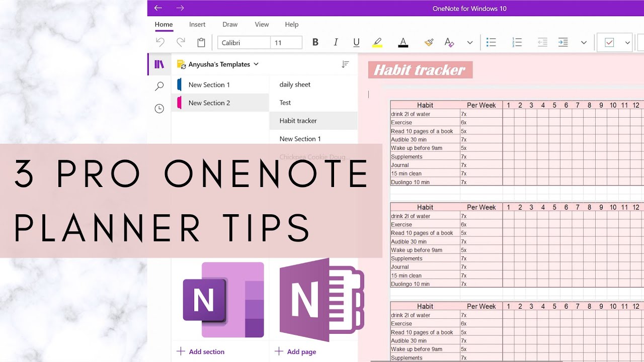The width and height of the screenshot is (644, 362).
Task: Open the Insert ribbon tab
Action: tap(197, 24)
